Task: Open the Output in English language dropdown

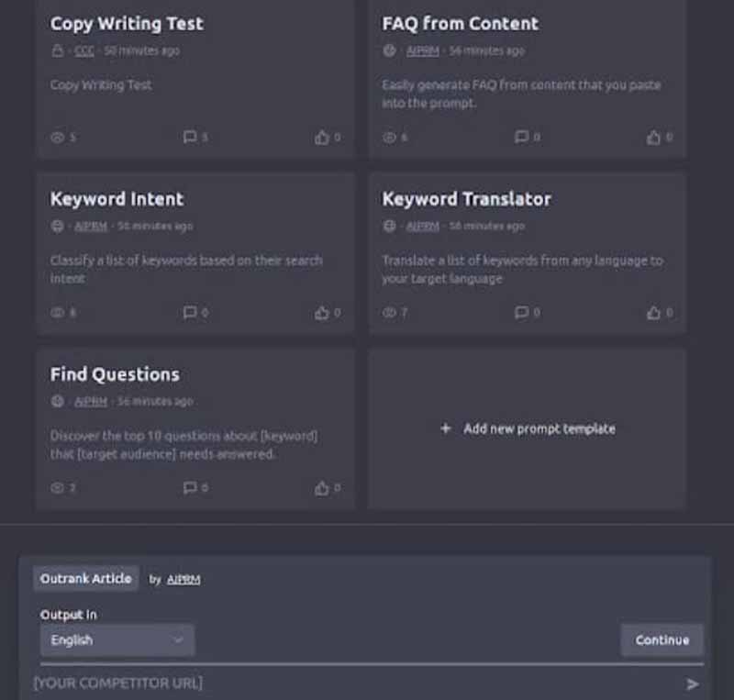Action: click(x=117, y=640)
